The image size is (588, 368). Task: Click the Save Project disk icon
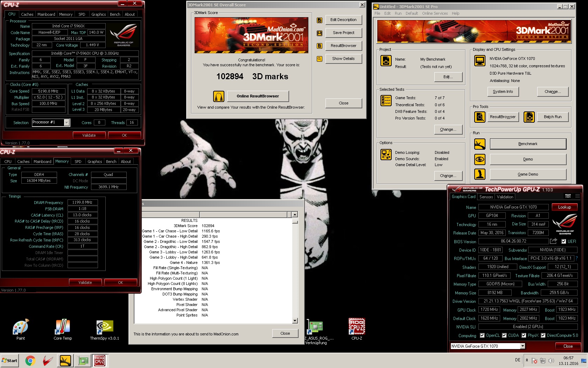pyautogui.click(x=320, y=33)
